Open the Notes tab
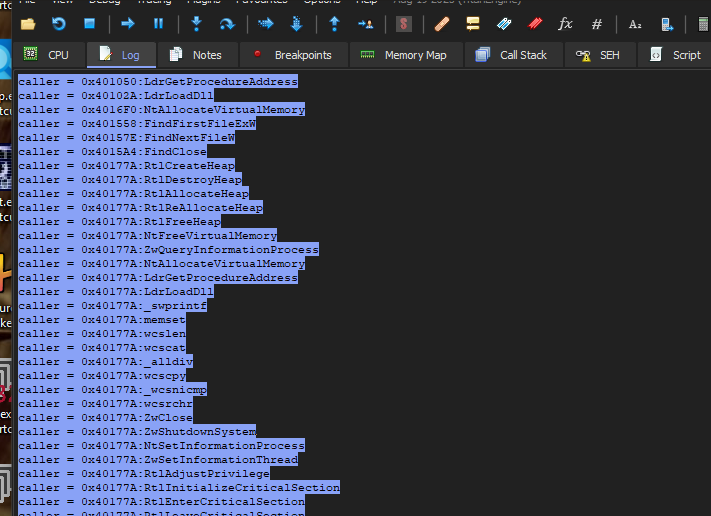This screenshot has height=516, width=711. pyautogui.click(x=198, y=55)
